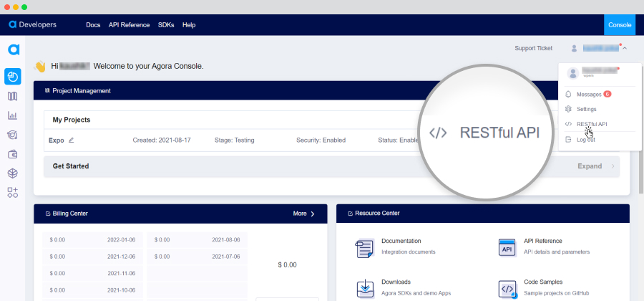
Task: Click the Project Management header icon
Action: pyautogui.click(x=47, y=90)
